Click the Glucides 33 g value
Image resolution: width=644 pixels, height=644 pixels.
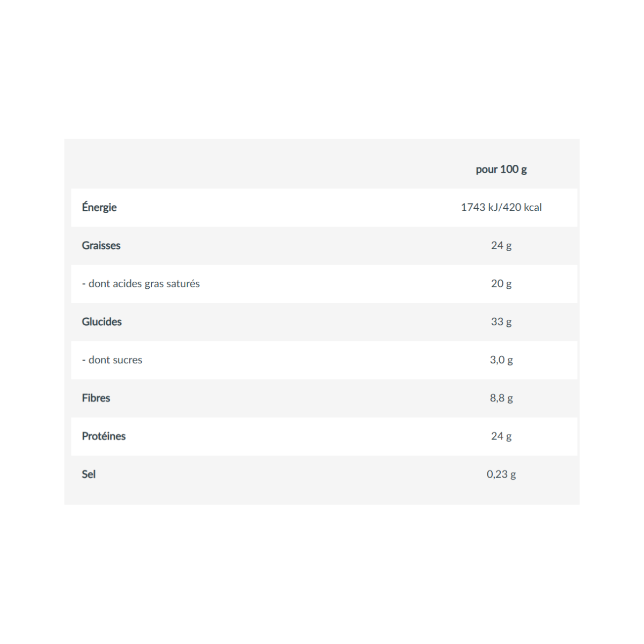501,321
